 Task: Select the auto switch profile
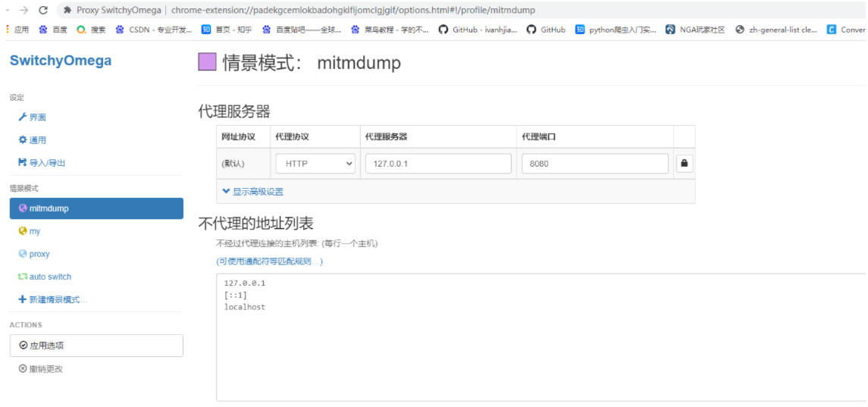(96, 277)
